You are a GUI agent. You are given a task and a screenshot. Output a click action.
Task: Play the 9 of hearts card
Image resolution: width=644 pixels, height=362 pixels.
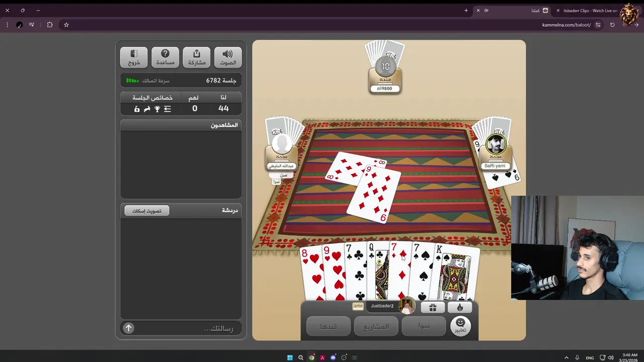334,273
